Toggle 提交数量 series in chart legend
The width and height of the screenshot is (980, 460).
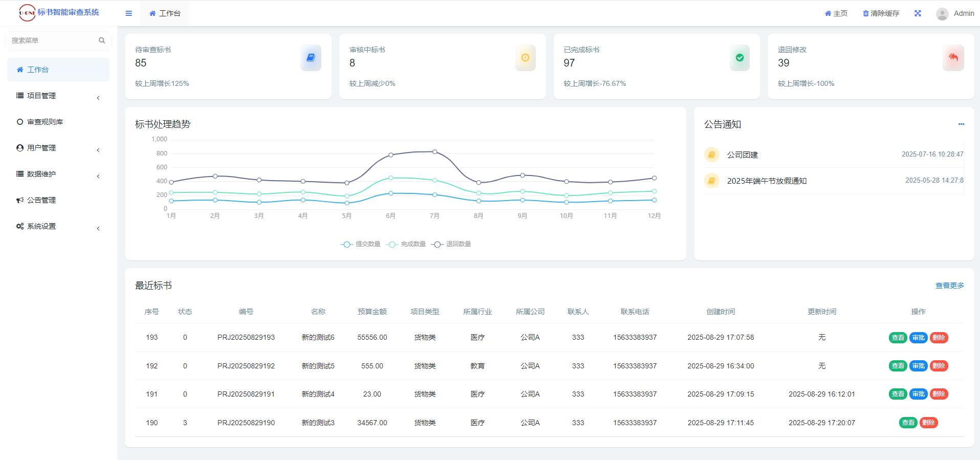coord(361,244)
